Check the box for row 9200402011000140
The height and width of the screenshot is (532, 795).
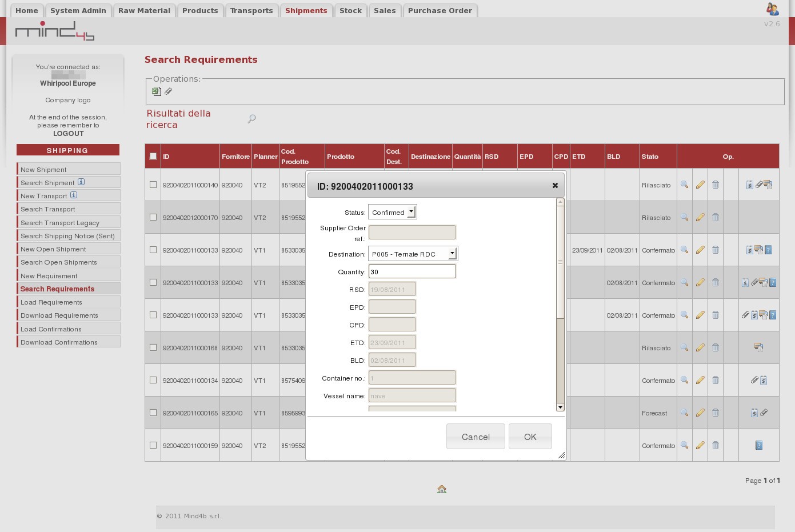tap(153, 185)
